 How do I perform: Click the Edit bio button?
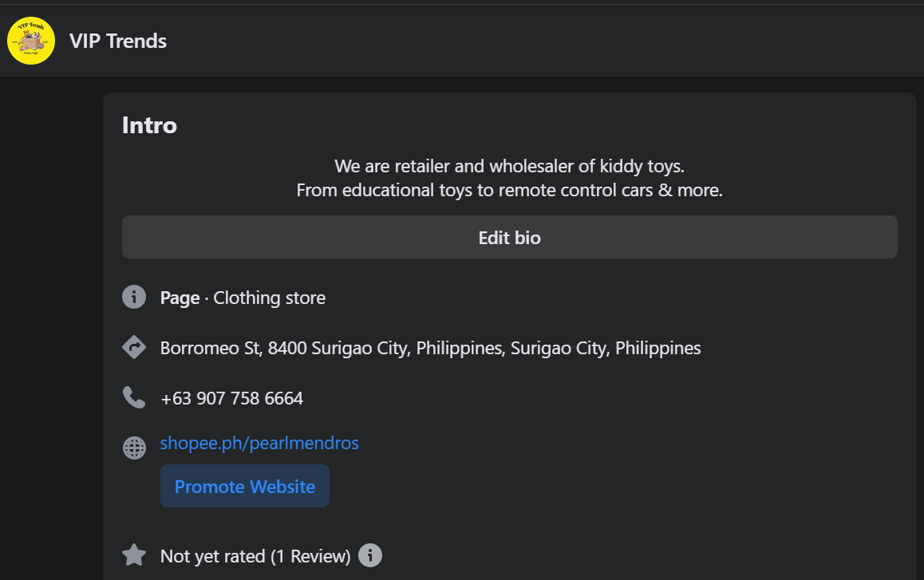509,238
